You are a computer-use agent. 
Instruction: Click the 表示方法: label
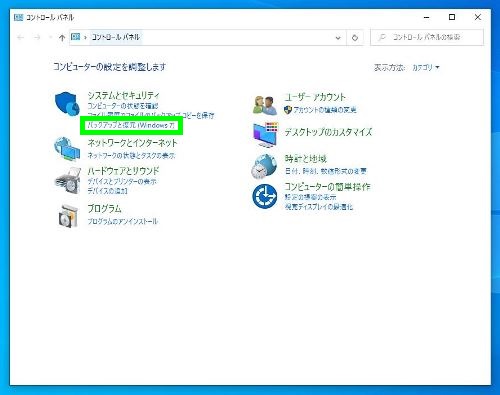pyautogui.click(x=389, y=67)
